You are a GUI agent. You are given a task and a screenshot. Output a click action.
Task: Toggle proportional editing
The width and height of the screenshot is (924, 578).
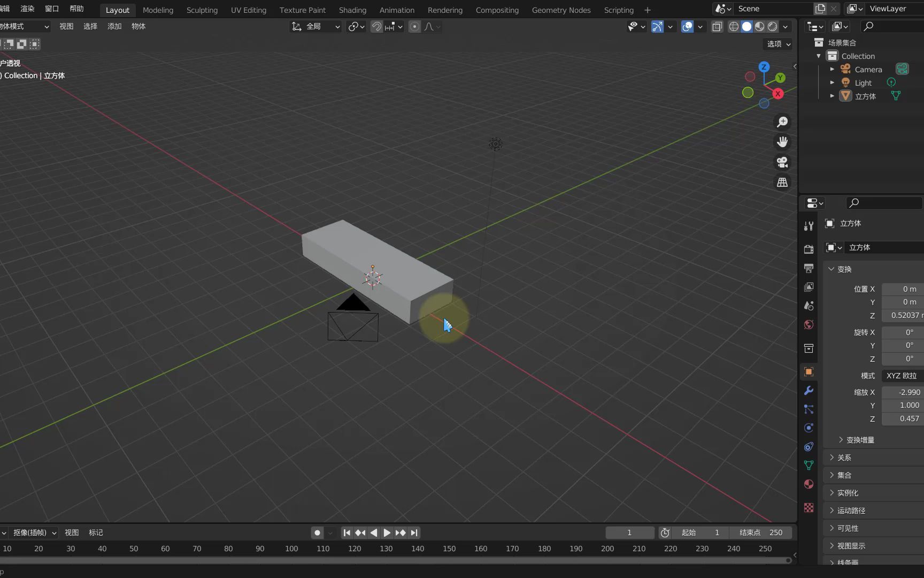pyautogui.click(x=414, y=26)
